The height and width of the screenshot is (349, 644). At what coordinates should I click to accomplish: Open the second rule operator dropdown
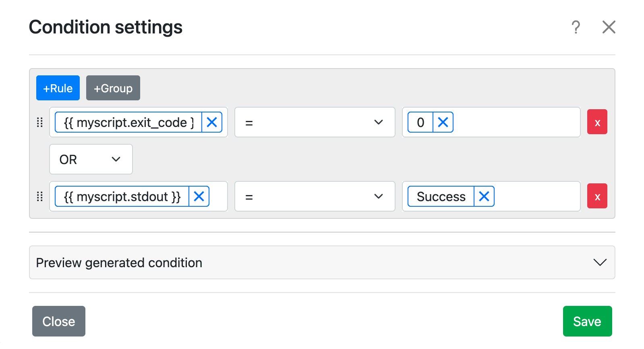click(315, 196)
